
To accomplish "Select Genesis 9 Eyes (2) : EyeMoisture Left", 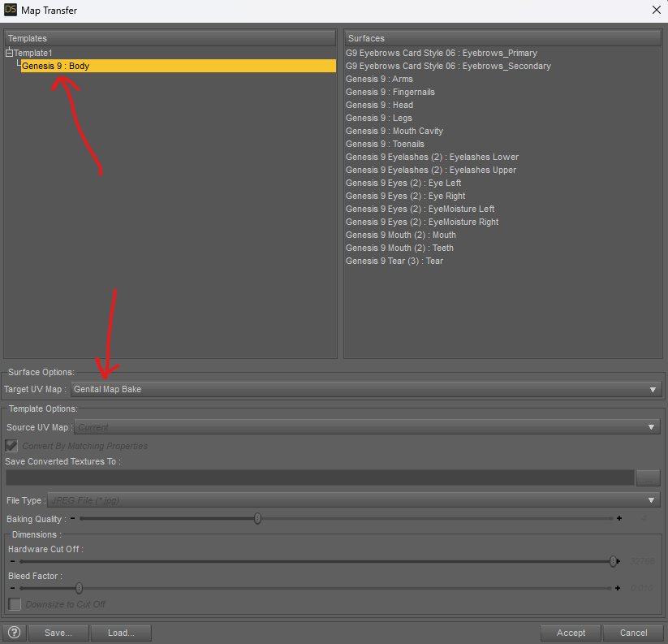I will click(420, 209).
